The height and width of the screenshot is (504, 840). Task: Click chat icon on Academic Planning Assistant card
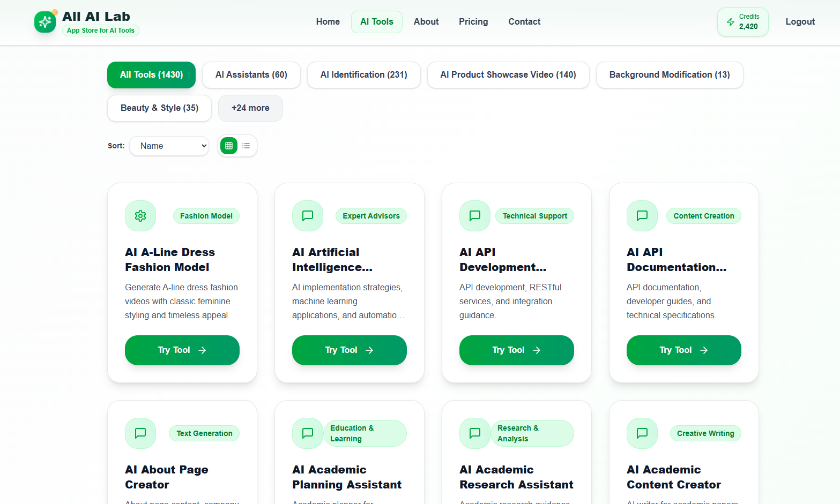click(x=308, y=433)
